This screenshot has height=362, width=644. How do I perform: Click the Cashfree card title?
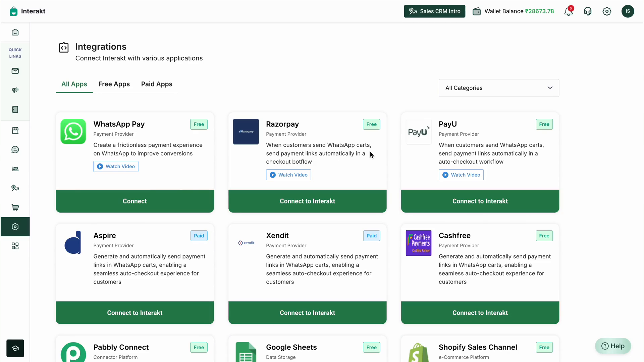coord(454,236)
